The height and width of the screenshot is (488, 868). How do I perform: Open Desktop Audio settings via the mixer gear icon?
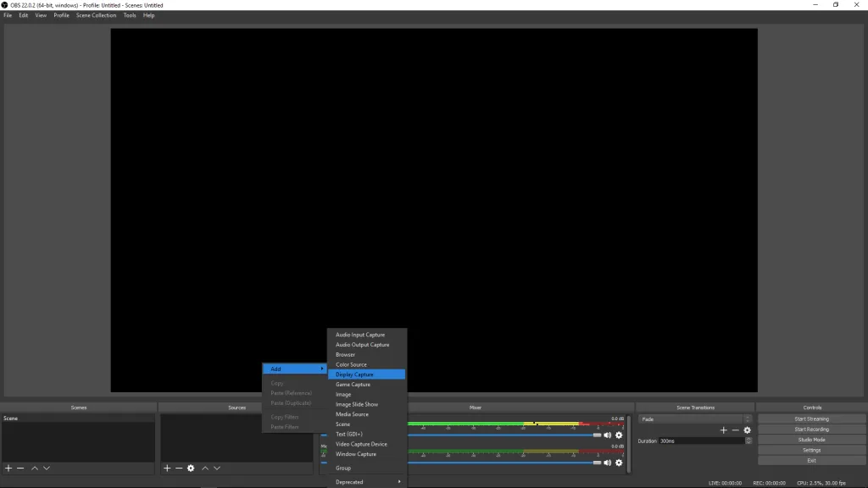point(619,434)
